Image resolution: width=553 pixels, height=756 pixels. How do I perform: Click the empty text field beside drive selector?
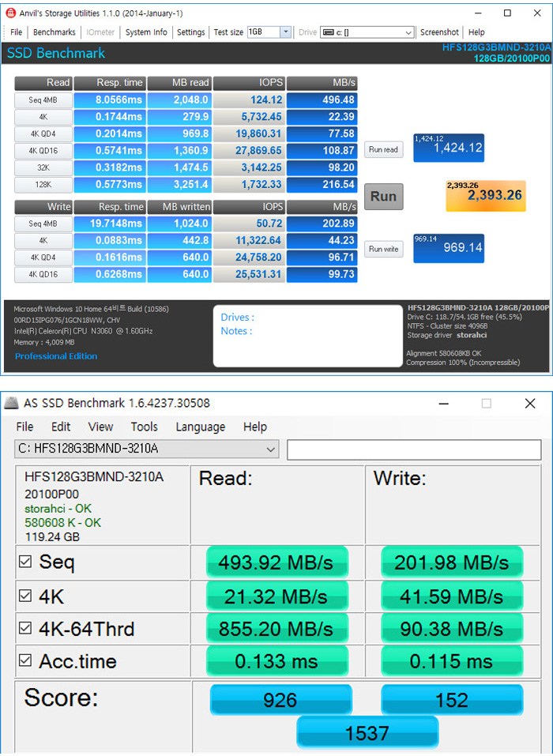click(x=416, y=449)
